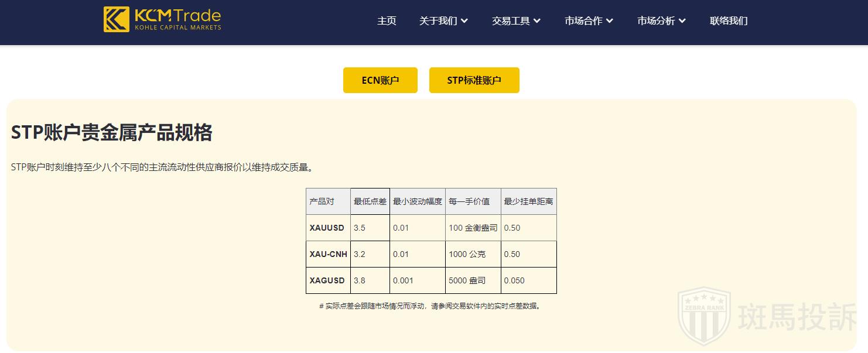868x353 pixels.
Task: Click the 实际点差 footnote text below table
Action: (x=430, y=306)
